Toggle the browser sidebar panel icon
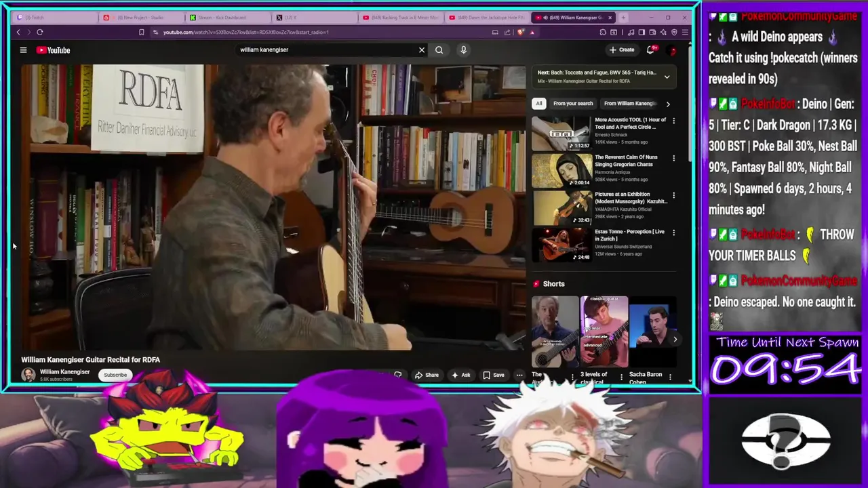This screenshot has height=488, width=868. pos(642,32)
